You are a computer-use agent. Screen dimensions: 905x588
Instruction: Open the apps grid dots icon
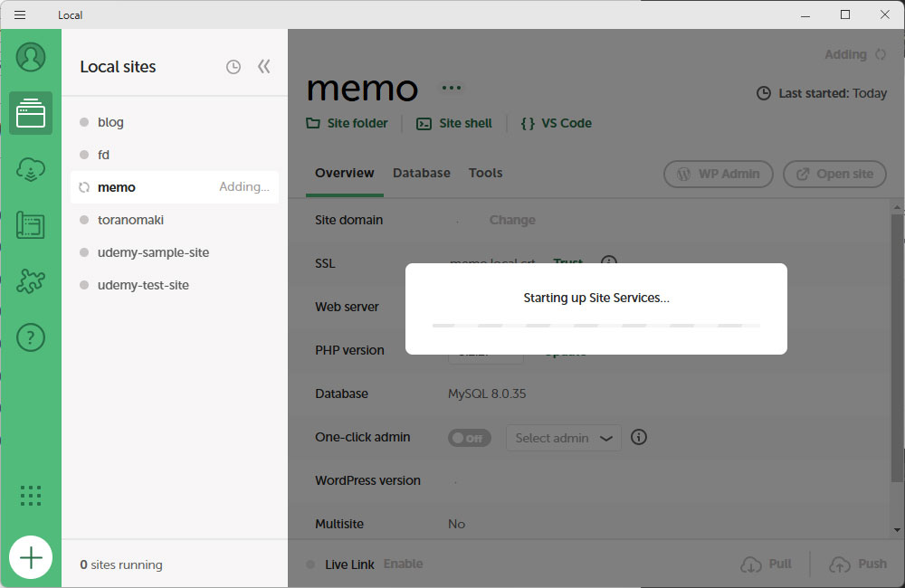coord(31,495)
